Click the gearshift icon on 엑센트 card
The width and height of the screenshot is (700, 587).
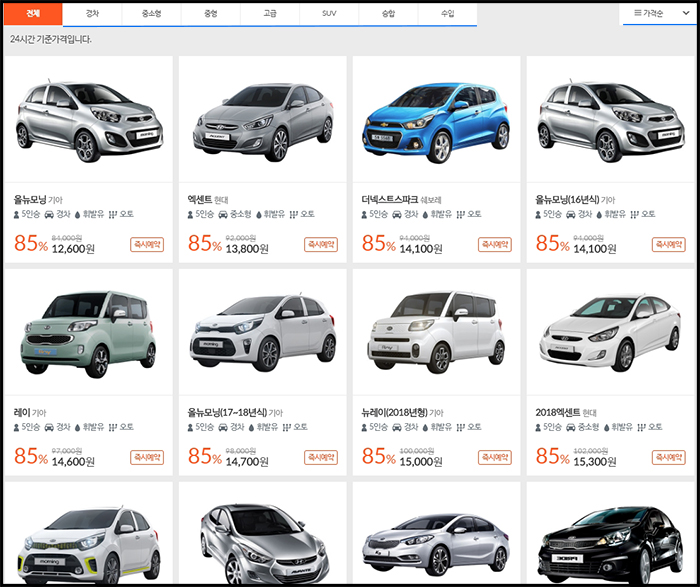pyautogui.click(x=293, y=215)
